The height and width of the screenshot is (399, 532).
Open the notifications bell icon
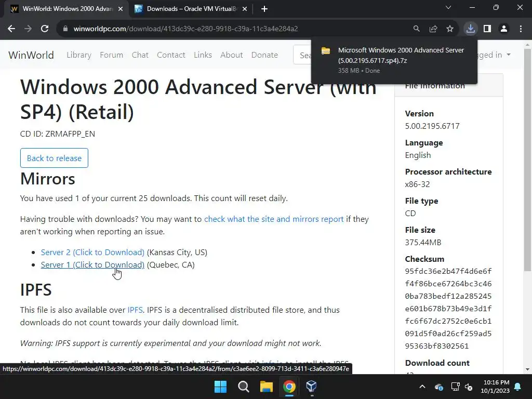click(518, 387)
